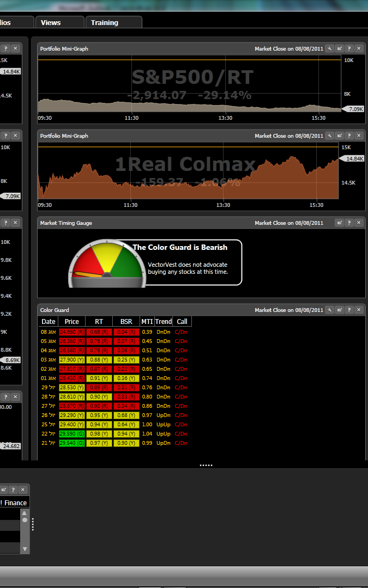Click the 14.84K value marker on 1Real Colmax graph

point(352,158)
